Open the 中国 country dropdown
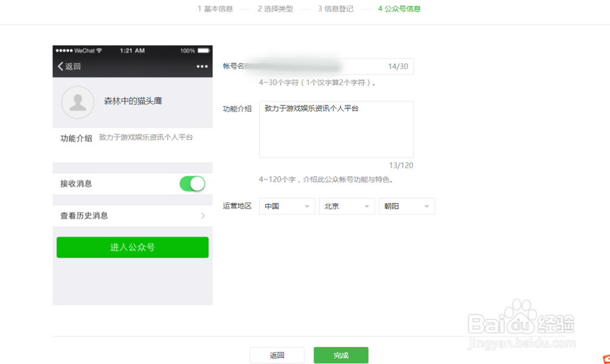 tap(287, 206)
